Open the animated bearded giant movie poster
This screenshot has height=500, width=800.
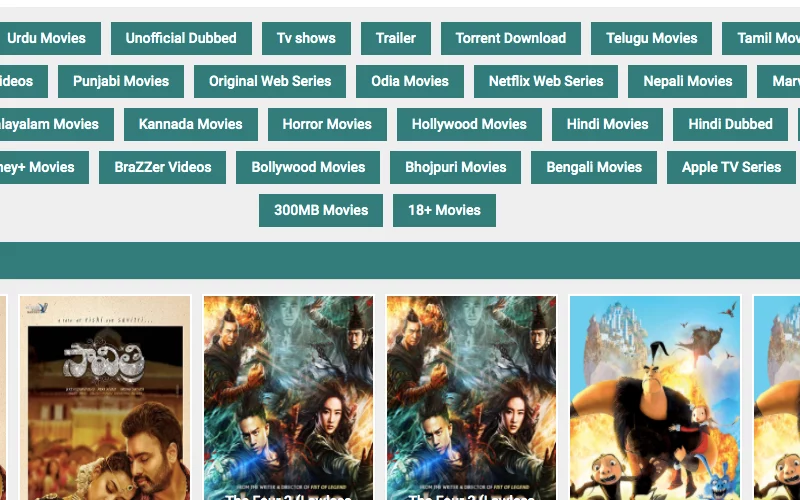pos(655,398)
